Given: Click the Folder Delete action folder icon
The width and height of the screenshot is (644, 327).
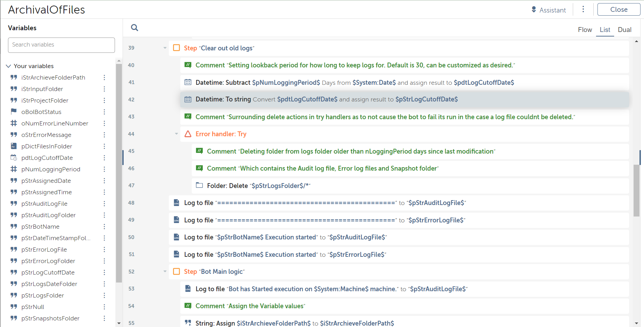Looking at the screenshot, I should point(199,186).
